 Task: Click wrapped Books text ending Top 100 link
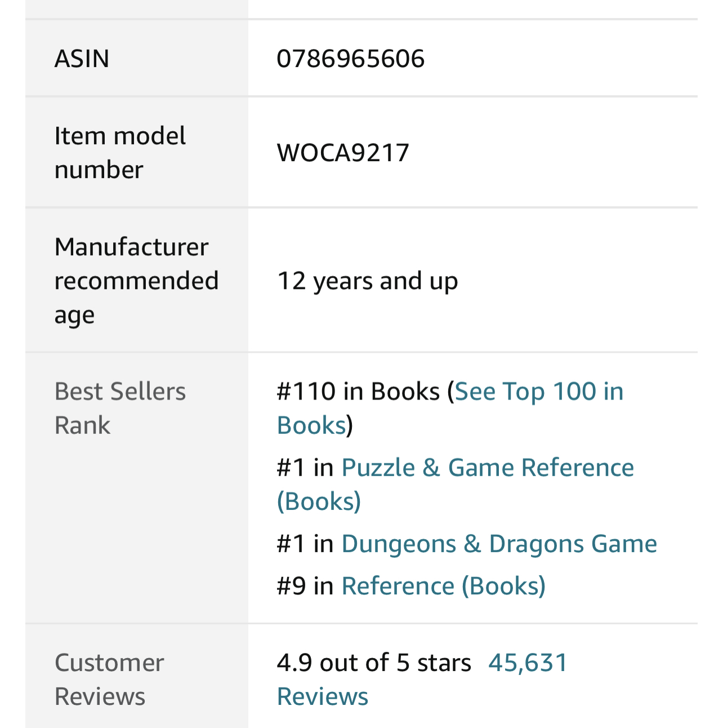[311, 425]
